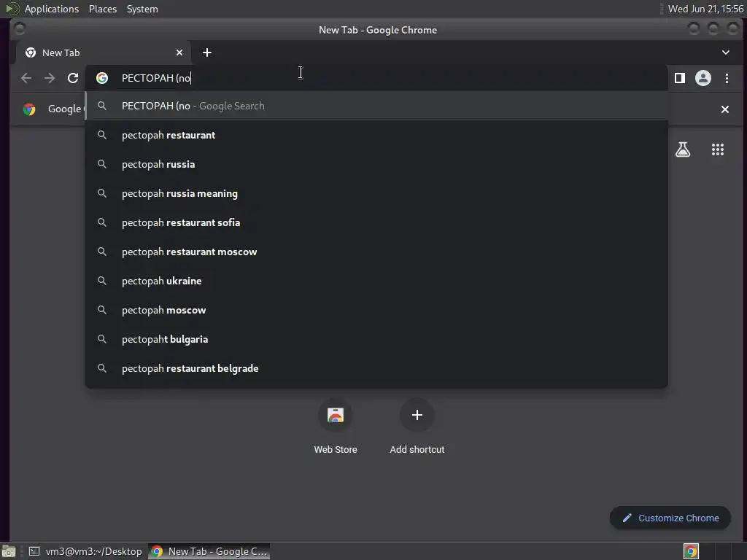Choose suggestion 'pectopah restaurant belgrade'

(x=376, y=368)
